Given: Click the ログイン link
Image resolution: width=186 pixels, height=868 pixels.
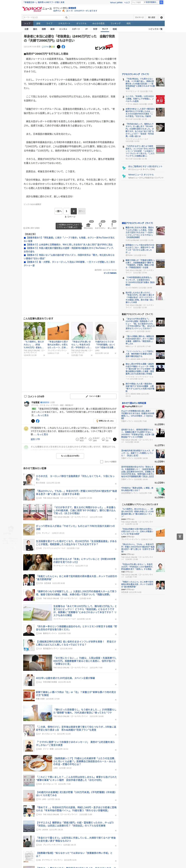Looking at the screenshot, I should 57,11.
